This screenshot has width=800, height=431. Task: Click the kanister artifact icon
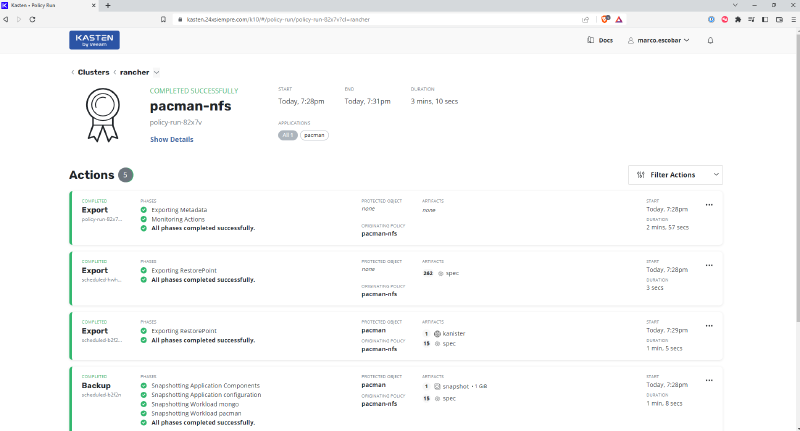pos(437,334)
